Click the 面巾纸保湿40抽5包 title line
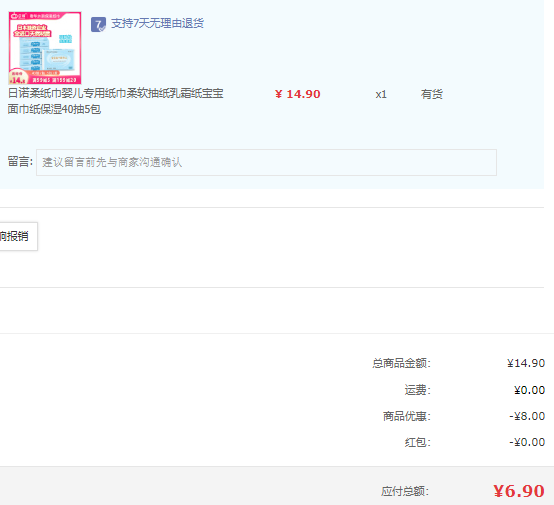 (54, 109)
